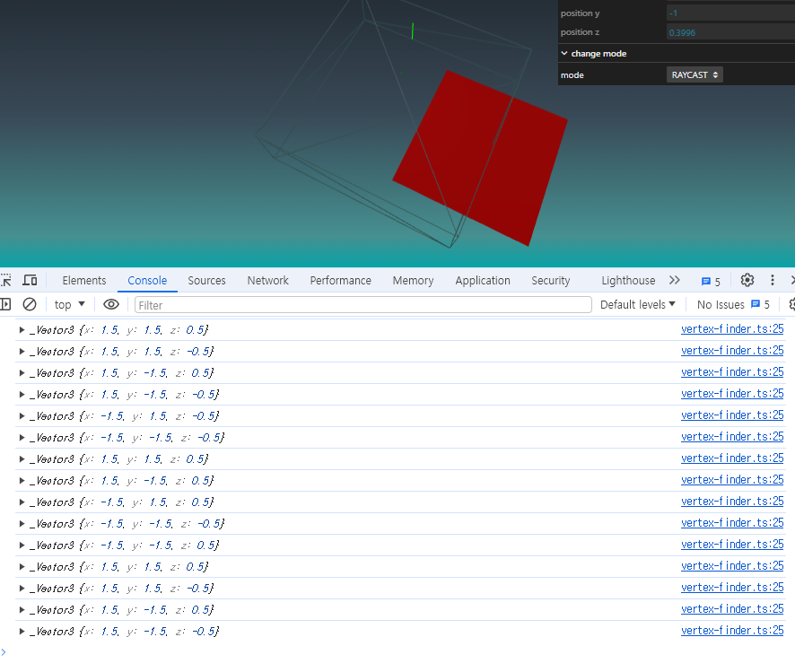Toggle the device toolbar icon
This screenshot has height=672, width=795.
(x=30, y=280)
